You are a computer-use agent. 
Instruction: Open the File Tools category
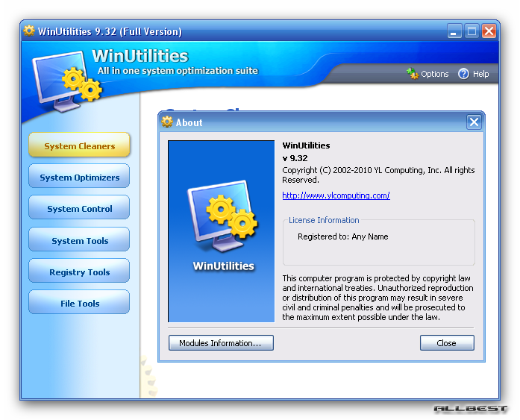pyautogui.click(x=79, y=302)
